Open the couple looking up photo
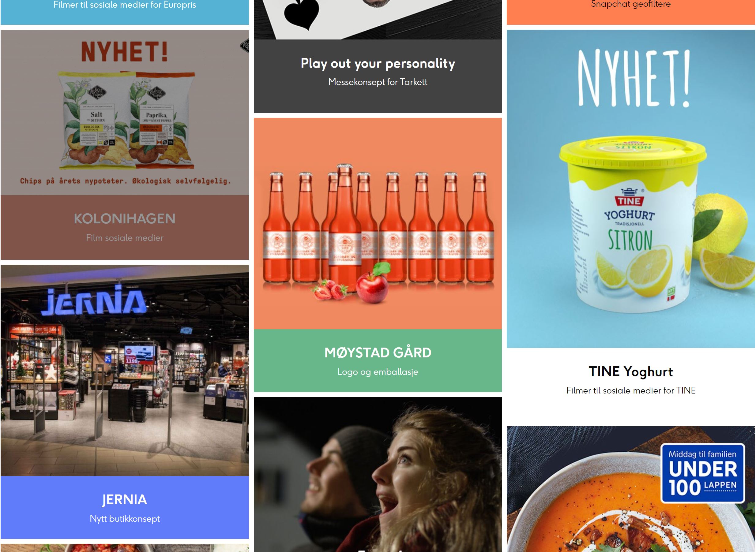This screenshot has height=552, width=756. pos(378,475)
